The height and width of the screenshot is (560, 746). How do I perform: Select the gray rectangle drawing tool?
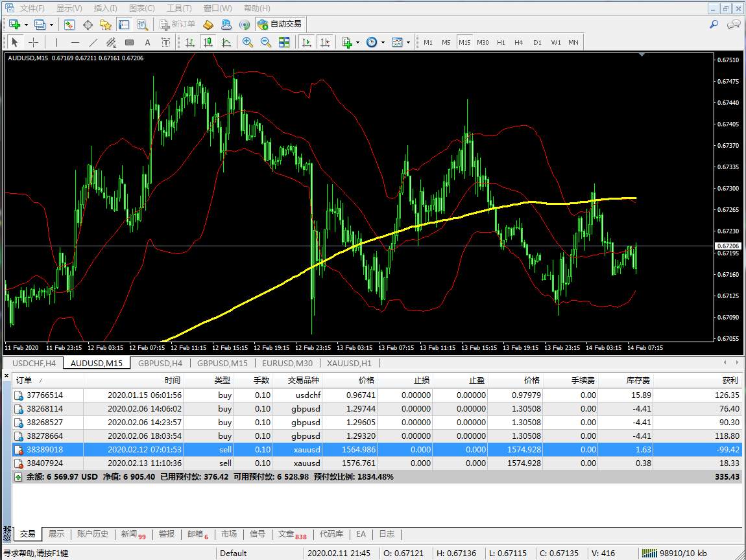click(x=129, y=42)
